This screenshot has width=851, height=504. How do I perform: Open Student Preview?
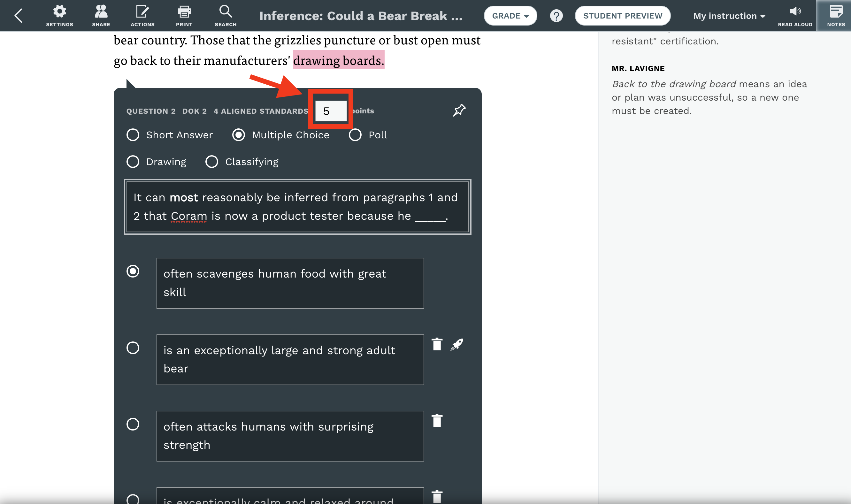point(623,16)
